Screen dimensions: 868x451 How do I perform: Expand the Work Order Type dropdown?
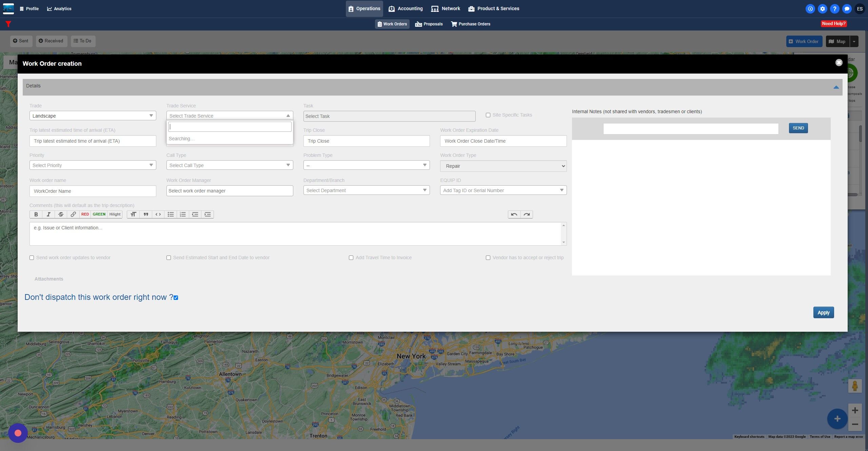(x=503, y=166)
